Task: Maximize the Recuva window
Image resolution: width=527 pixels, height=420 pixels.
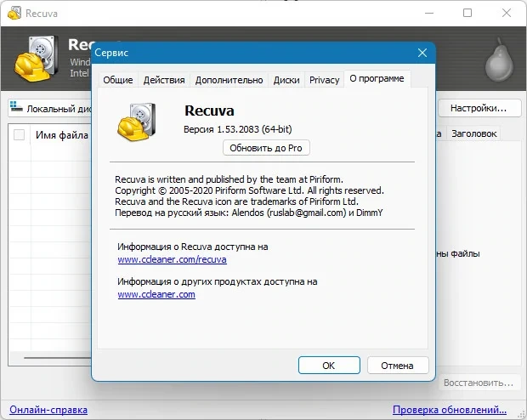Action: [467, 13]
